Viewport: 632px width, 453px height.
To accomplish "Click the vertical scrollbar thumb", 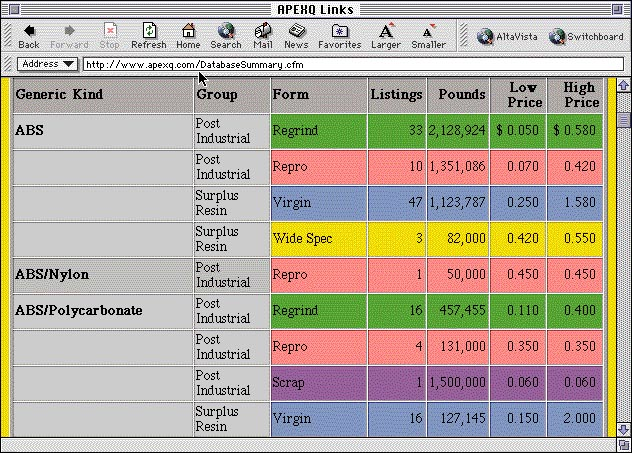I will [624, 120].
